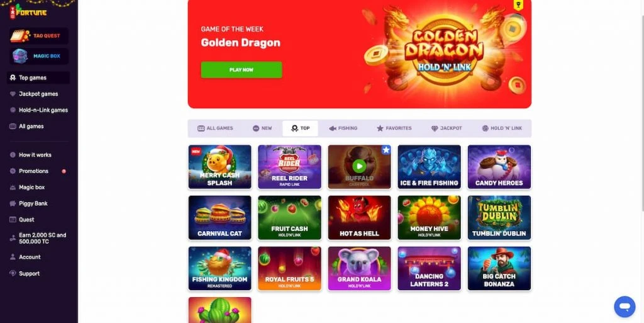644x323 pixels.
Task: Open the chat support bubble icon
Action: (625, 307)
